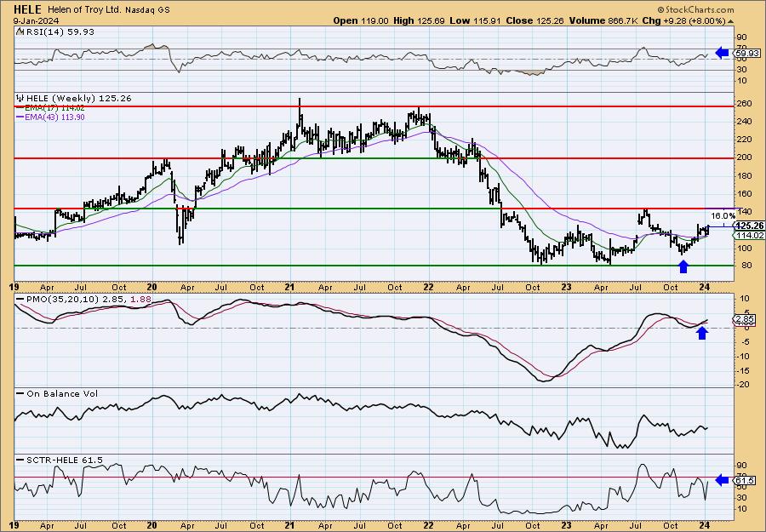The image size is (766, 532).
Task: Click the -15 label on the PMO axis
Action: coord(743,370)
